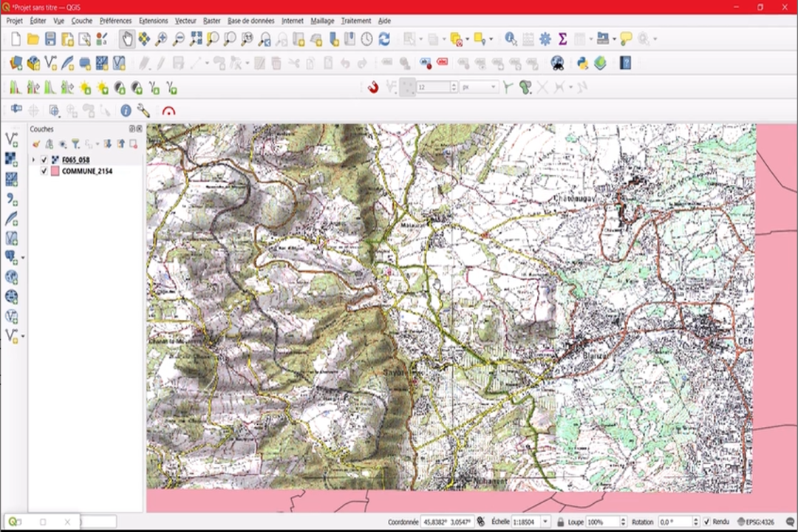The image size is (798, 532).
Task: Uncheck visibility of layer F065_058
Action: [44, 160]
